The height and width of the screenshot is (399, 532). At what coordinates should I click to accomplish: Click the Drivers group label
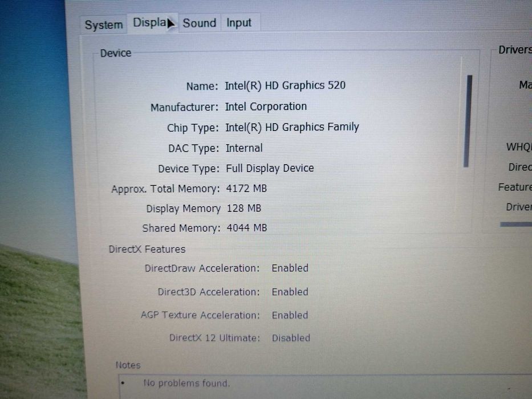pyautogui.click(x=515, y=50)
